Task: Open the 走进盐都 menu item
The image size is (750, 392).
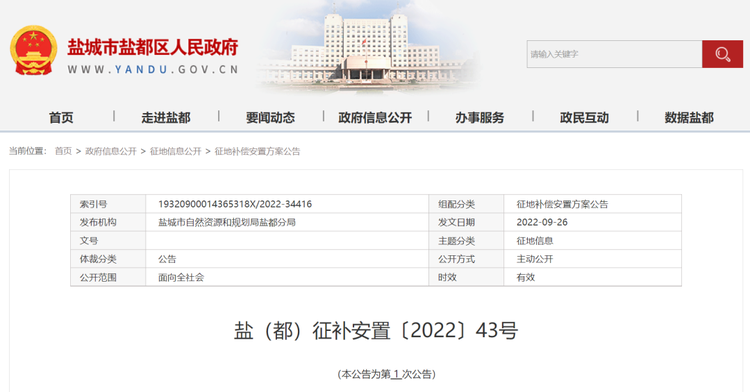Action: [166, 118]
